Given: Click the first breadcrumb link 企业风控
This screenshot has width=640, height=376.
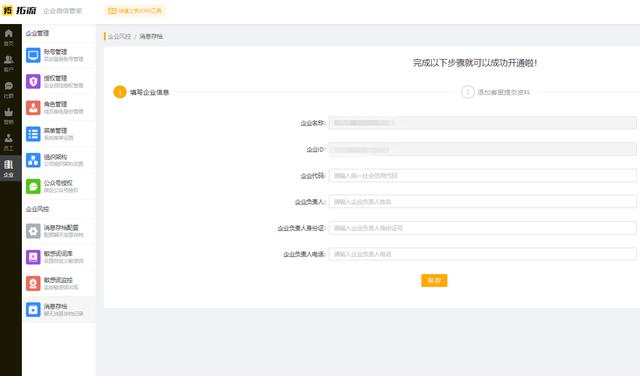Looking at the screenshot, I should (119, 36).
